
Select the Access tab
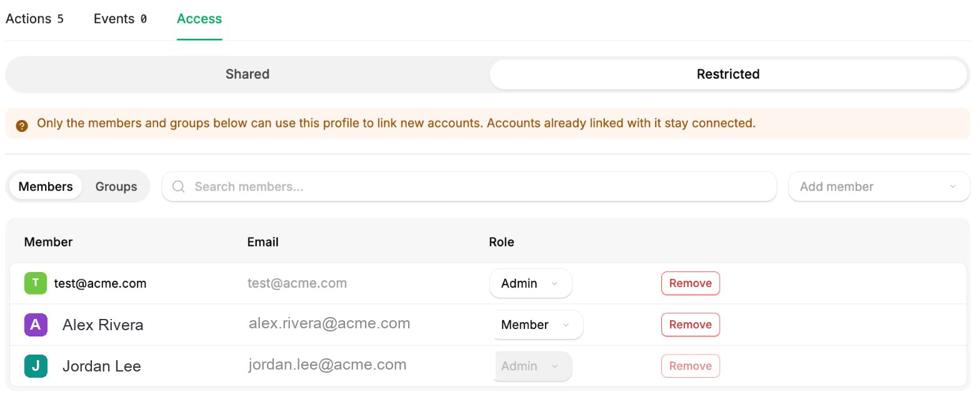[x=199, y=19]
